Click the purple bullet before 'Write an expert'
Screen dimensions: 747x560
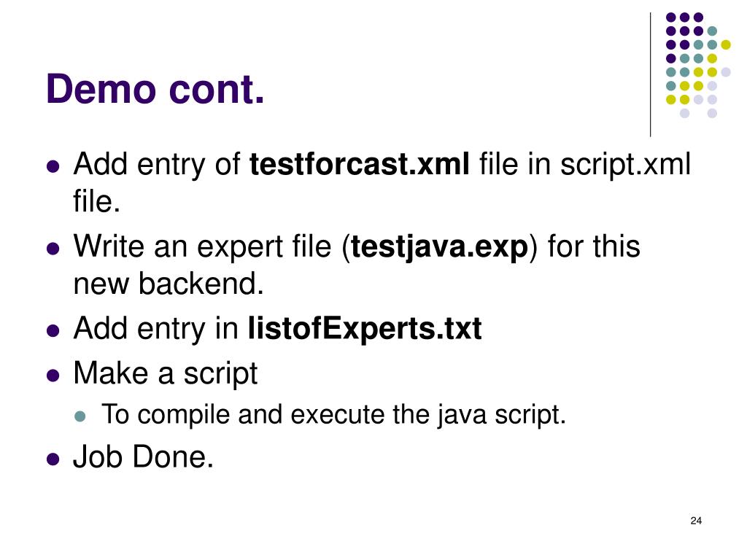pos(53,249)
